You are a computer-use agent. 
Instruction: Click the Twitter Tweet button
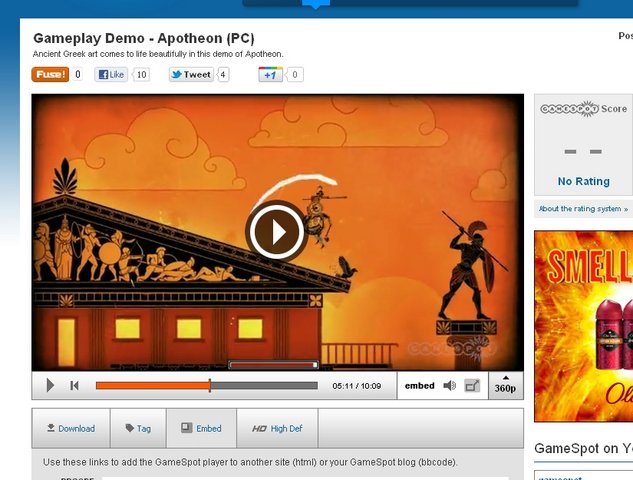click(x=191, y=74)
